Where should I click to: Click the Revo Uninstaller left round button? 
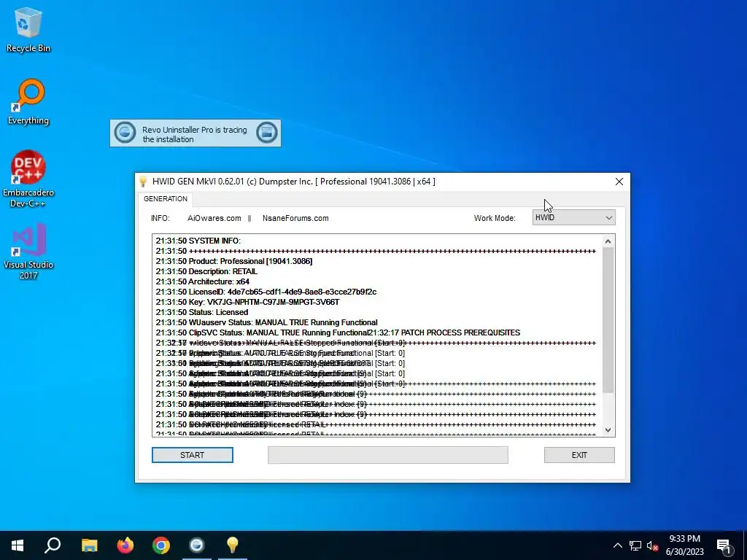[125, 133]
